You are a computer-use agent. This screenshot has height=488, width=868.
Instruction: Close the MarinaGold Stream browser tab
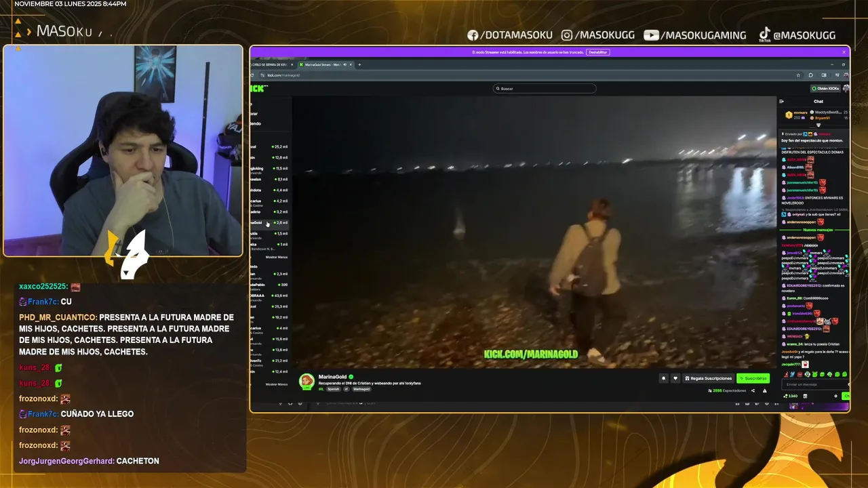point(352,64)
